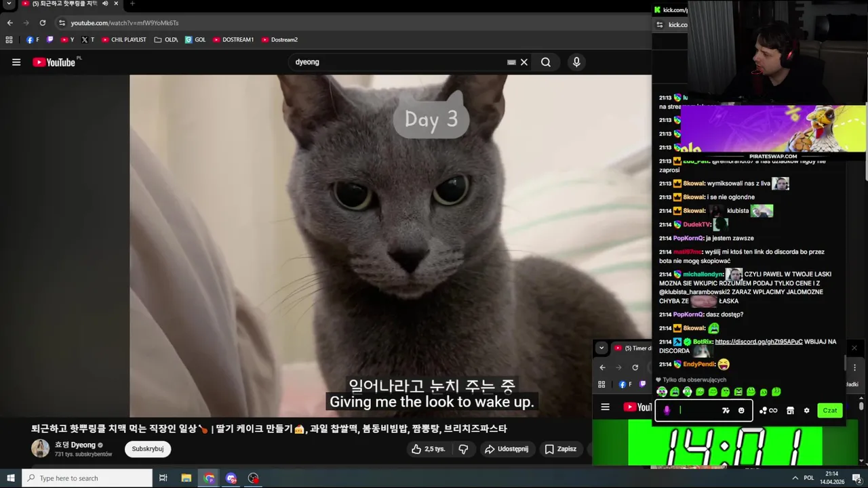Subscribe using the Subskrybuj button
The height and width of the screenshot is (488, 868).
tap(148, 449)
